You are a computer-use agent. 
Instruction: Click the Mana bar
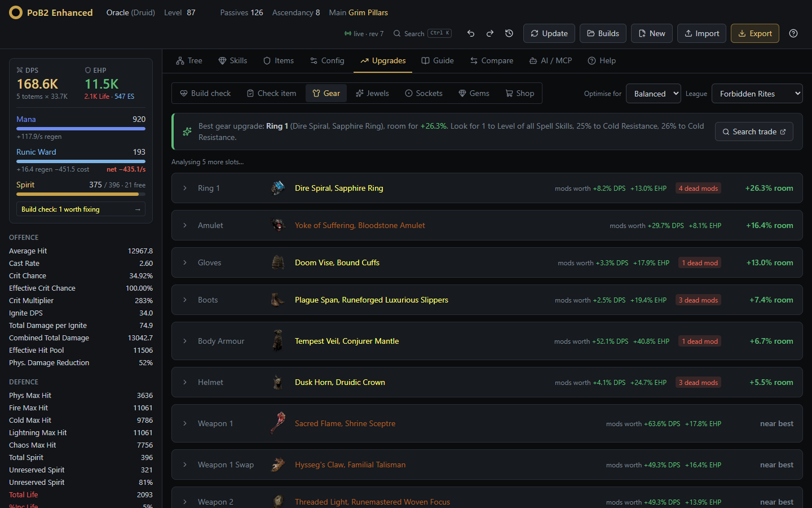click(81, 129)
